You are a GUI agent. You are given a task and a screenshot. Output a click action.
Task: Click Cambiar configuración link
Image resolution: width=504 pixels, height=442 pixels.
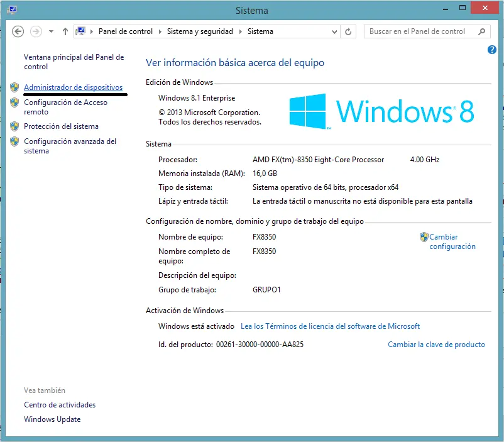click(x=452, y=241)
